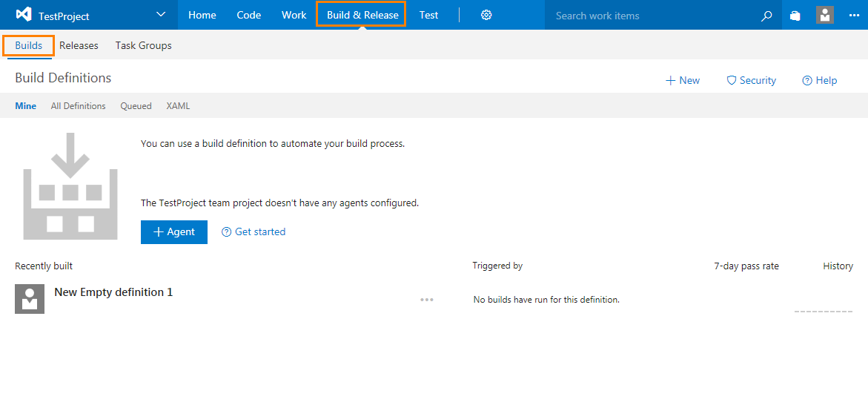Click the 'No builds have run' message
868x411 pixels.
tap(546, 300)
